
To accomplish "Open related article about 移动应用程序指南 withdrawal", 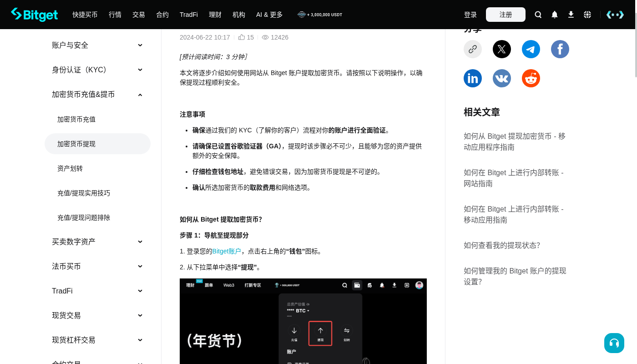I will click(x=515, y=142).
